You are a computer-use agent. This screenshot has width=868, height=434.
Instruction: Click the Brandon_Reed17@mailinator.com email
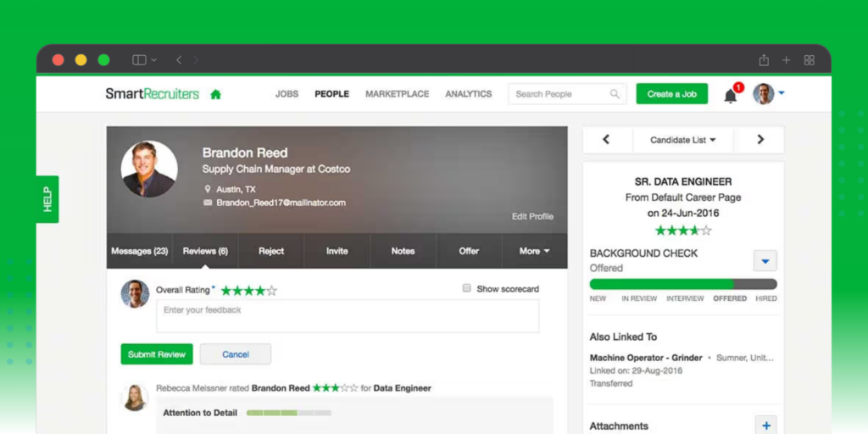pos(281,203)
